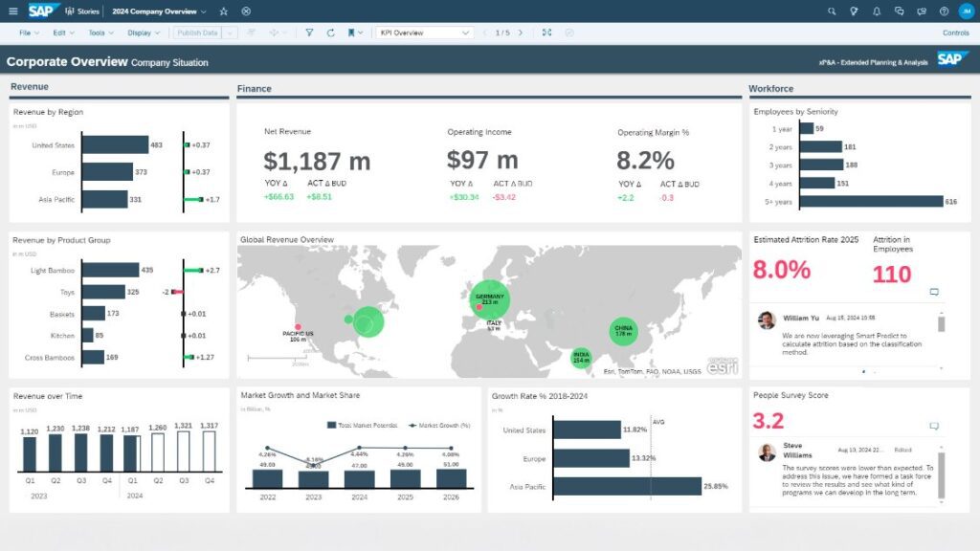Click scrollbar in William Yu comment
The height and width of the screenshot is (551, 980).
(x=941, y=325)
